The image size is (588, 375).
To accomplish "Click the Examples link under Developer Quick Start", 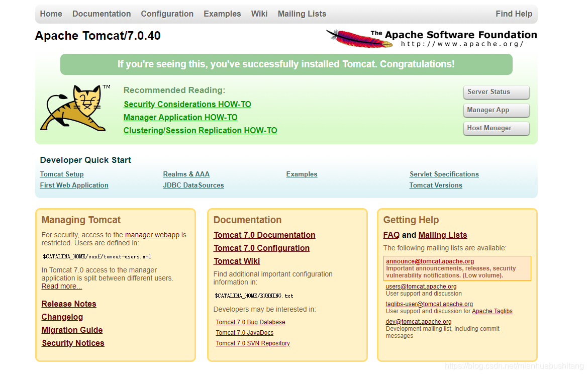I will [302, 174].
